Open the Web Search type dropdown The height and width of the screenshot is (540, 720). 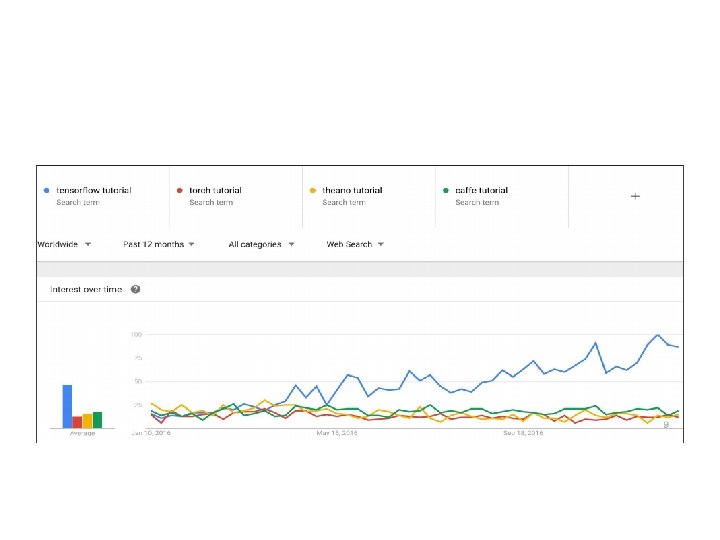coord(355,244)
